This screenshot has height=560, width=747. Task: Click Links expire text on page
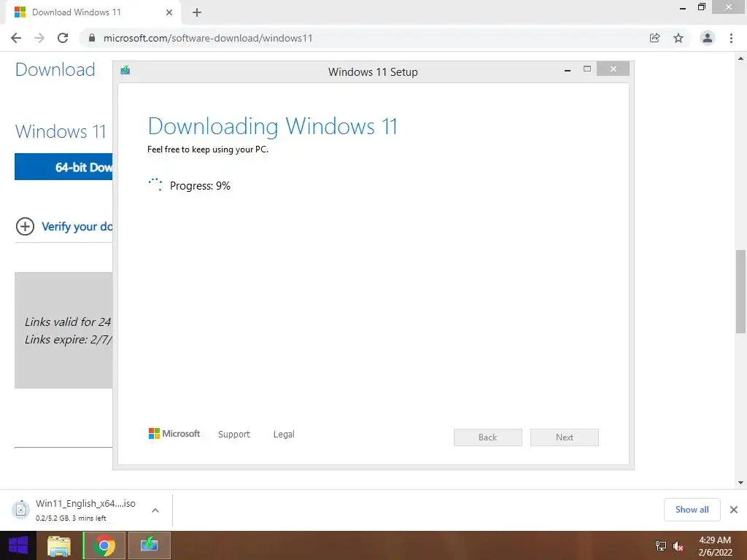pyautogui.click(x=68, y=340)
